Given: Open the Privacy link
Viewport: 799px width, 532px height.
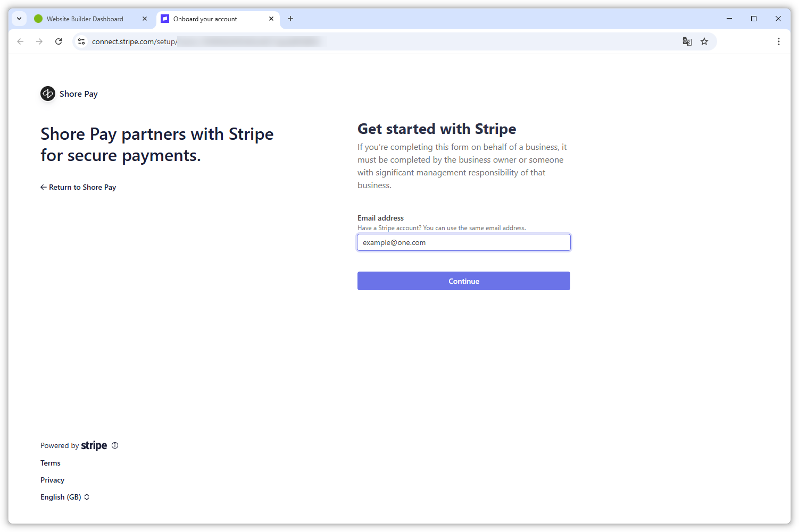Looking at the screenshot, I should pyautogui.click(x=52, y=480).
